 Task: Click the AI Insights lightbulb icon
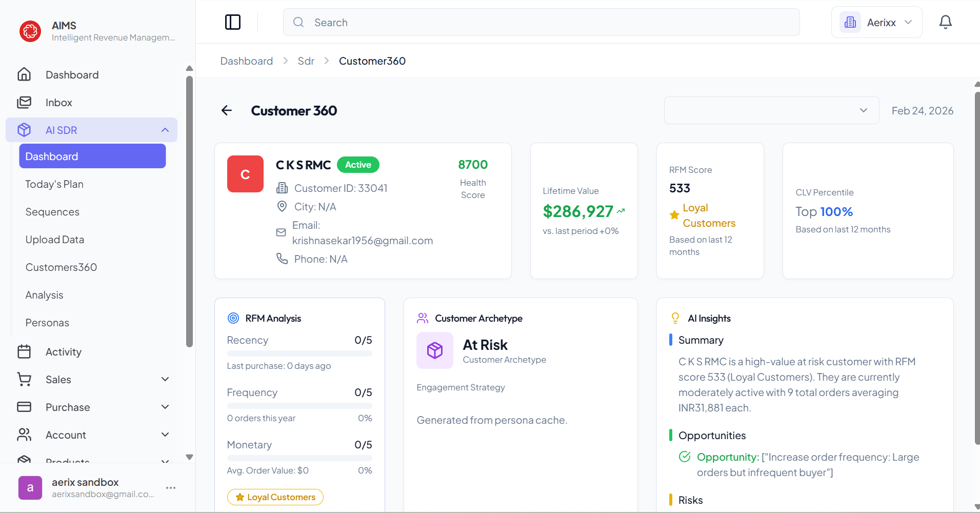(x=675, y=318)
